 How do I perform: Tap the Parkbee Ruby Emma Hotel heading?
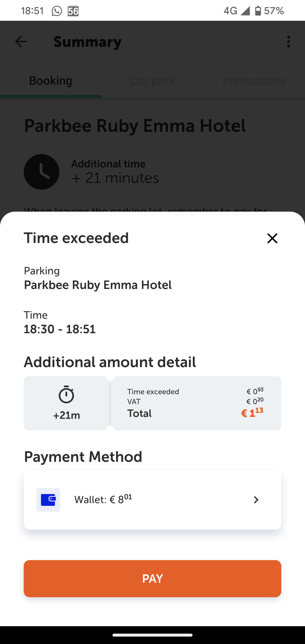tap(135, 126)
